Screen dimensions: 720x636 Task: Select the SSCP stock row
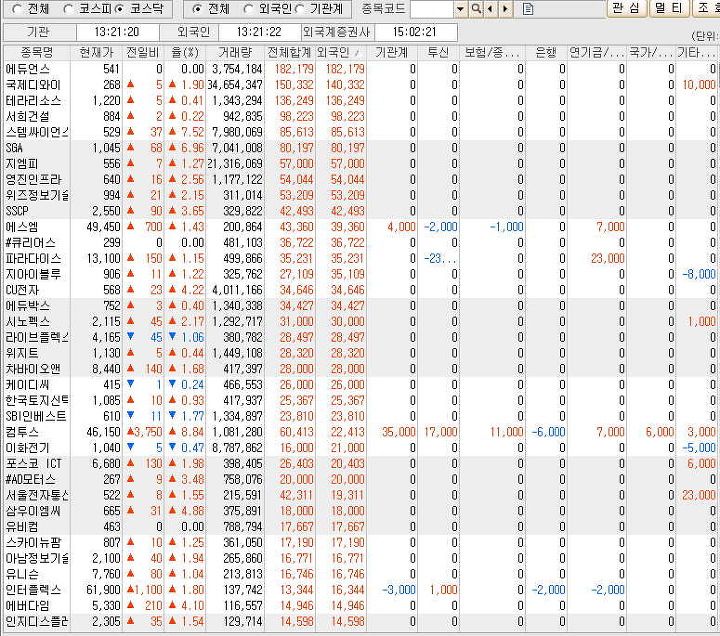(x=360, y=211)
